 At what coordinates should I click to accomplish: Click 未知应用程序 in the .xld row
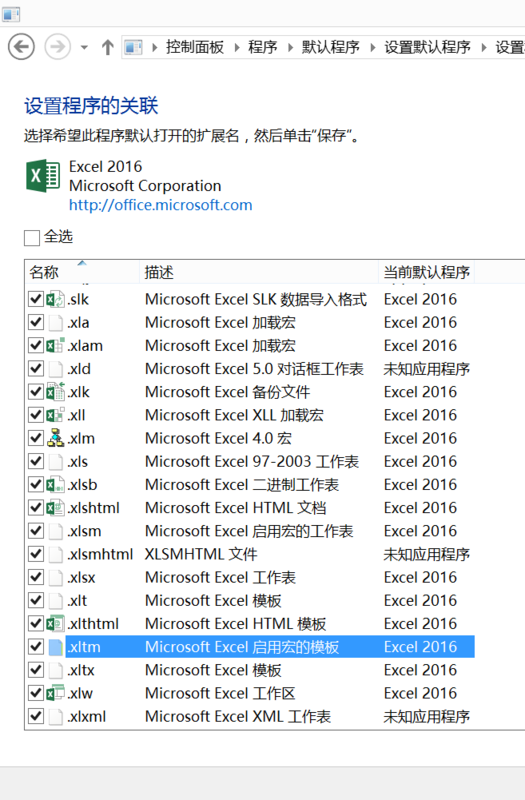(x=427, y=369)
